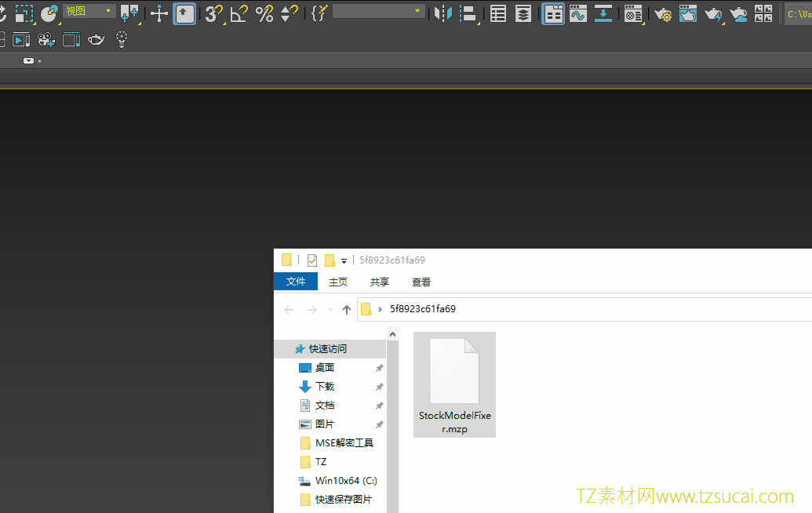Open Edit Named Selection Sets

tap(319, 13)
